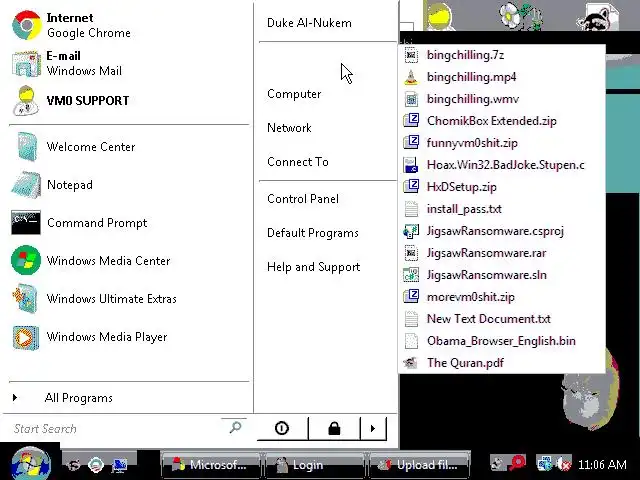
Task: Click the muted volume tray icon
Action: (564, 464)
